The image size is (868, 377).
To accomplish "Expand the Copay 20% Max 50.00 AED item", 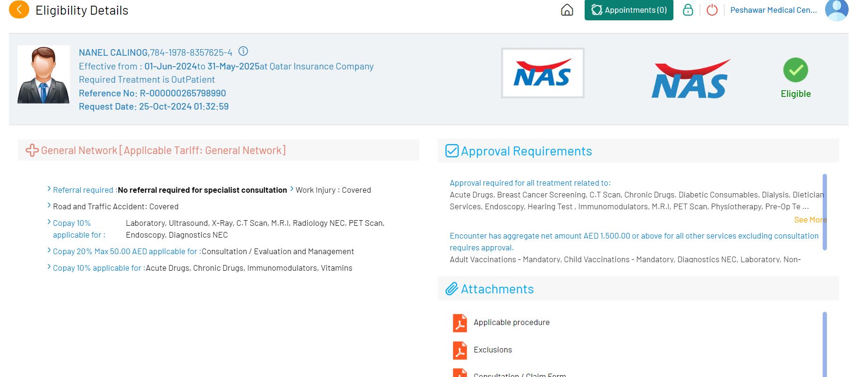I will coord(49,250).
